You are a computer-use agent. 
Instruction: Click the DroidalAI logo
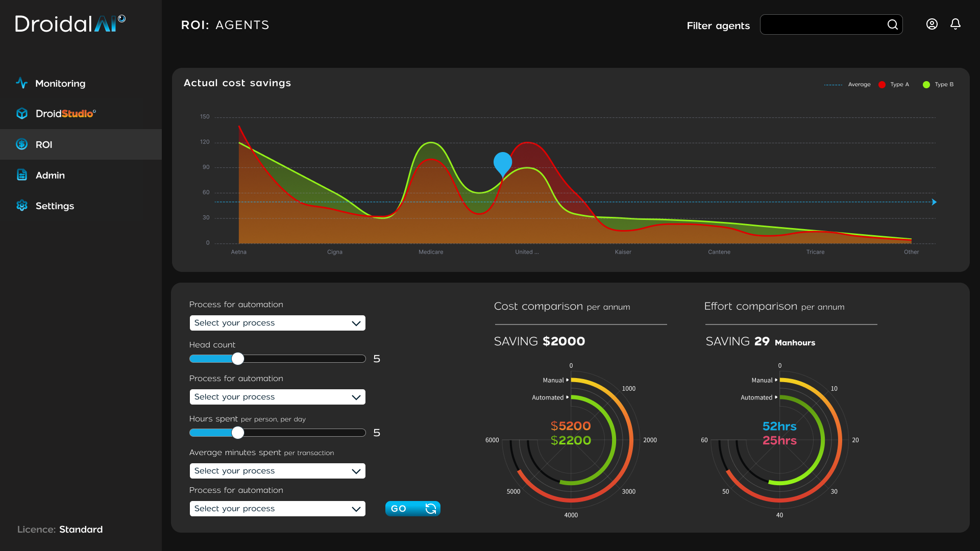[70, 23]
